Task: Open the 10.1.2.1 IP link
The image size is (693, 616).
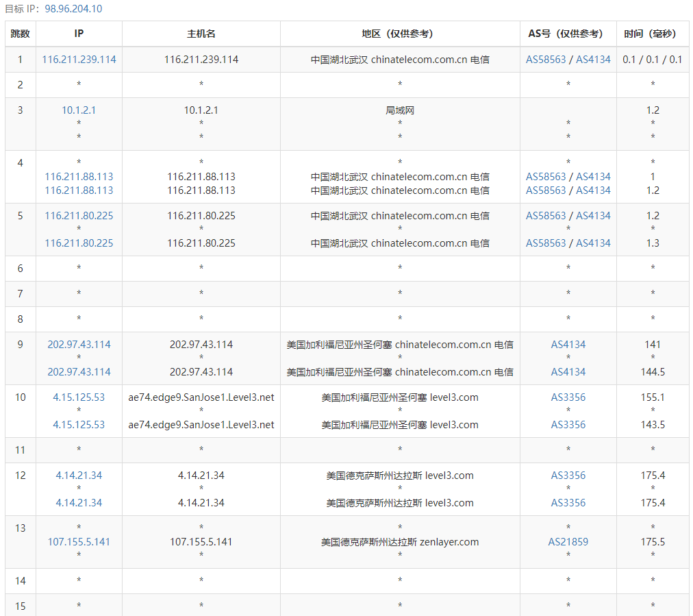Action: pyautogui.click(x=79, y=110)
